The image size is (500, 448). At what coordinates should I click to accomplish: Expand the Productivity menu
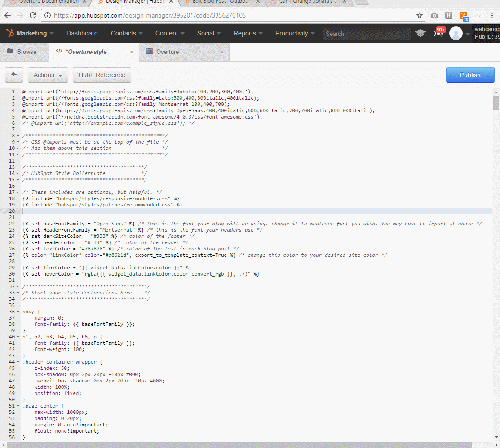pyautogui.click(x=295, y=33)
